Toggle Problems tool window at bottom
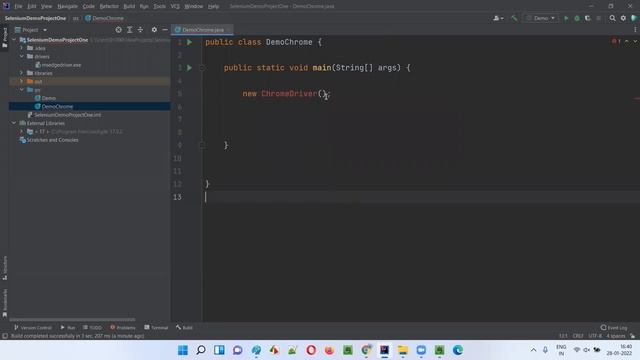 click(x=123, y=328)
